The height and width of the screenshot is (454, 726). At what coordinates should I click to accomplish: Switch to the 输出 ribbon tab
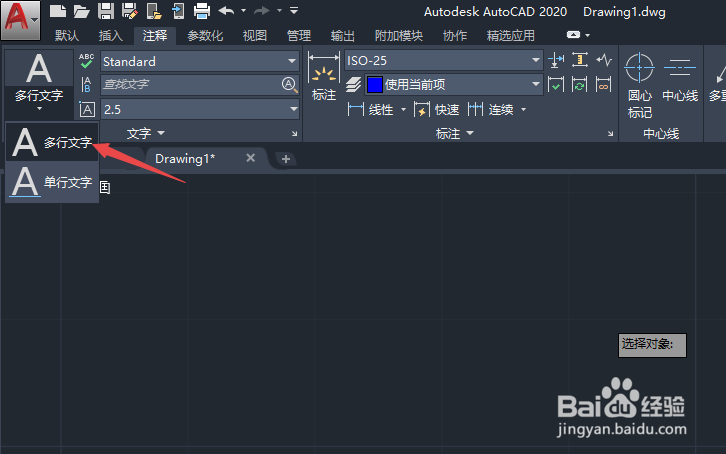[343, 36]
